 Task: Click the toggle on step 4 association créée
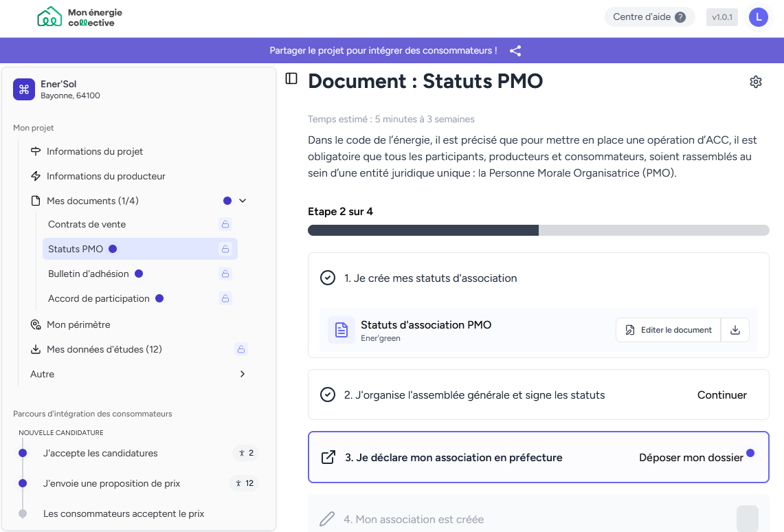pos(747,519)
